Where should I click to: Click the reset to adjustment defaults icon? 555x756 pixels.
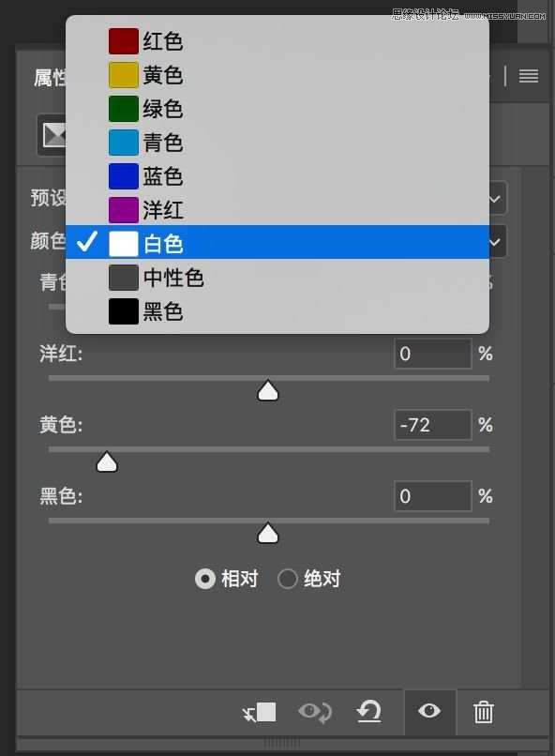click(369, 712)
